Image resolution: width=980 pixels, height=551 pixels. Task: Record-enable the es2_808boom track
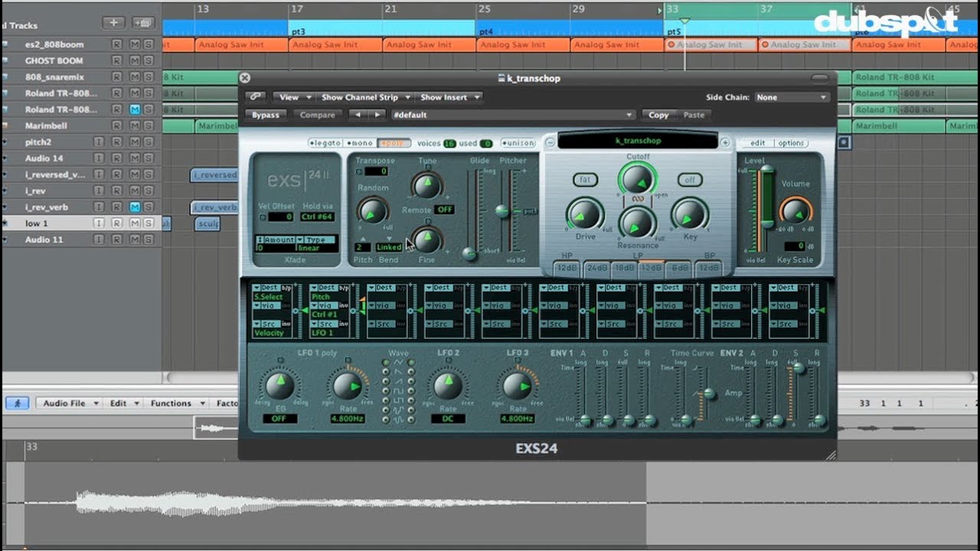[116, 44]
